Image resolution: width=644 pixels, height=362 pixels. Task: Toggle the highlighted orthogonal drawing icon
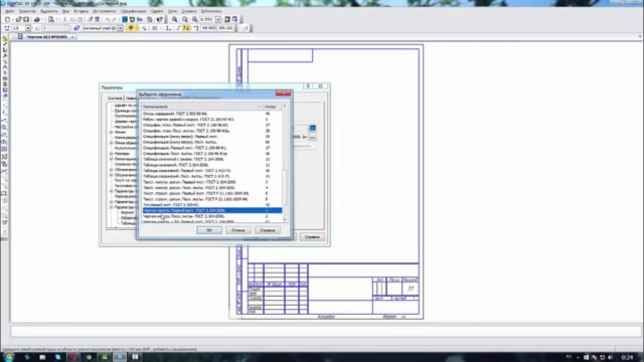pyautogui.click(x=186, y=28)
